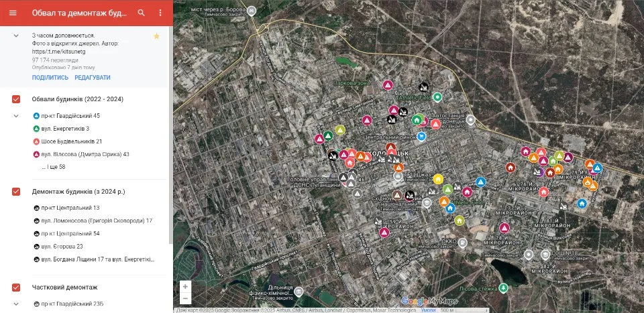Click the search magnifier icon in the header
The image size is (644, 313).
tap(142, 13)
